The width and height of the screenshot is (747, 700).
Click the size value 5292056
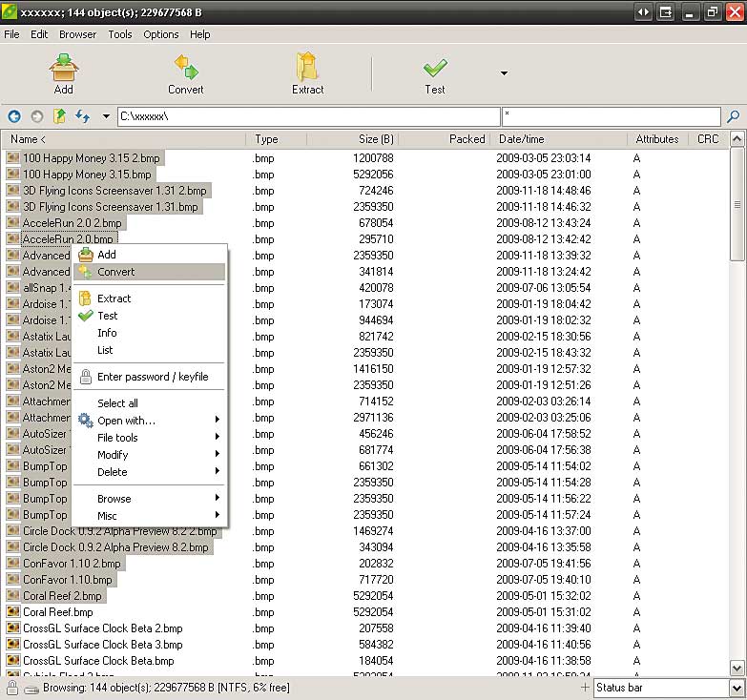[x=373, y=175]
